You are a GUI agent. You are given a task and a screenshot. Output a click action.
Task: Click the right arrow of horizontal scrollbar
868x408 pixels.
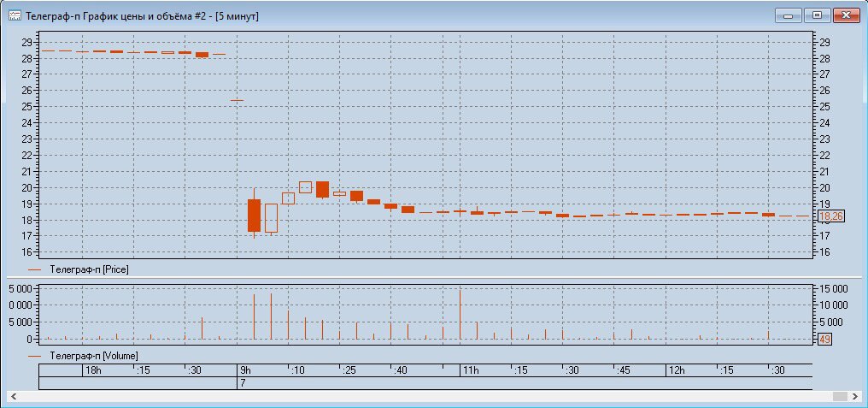[854, 396]
